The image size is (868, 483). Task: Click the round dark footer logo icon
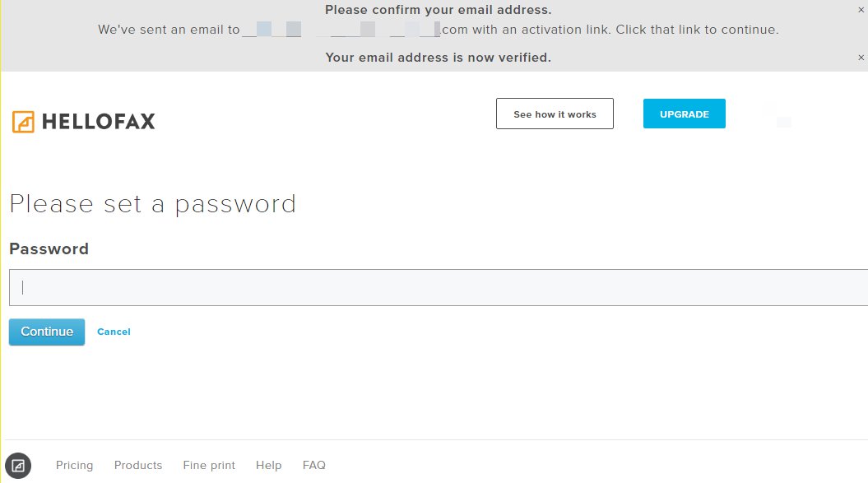point(18,466)
